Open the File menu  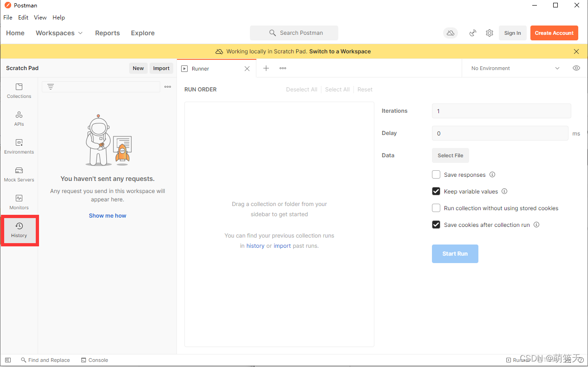tap(8, 18)
